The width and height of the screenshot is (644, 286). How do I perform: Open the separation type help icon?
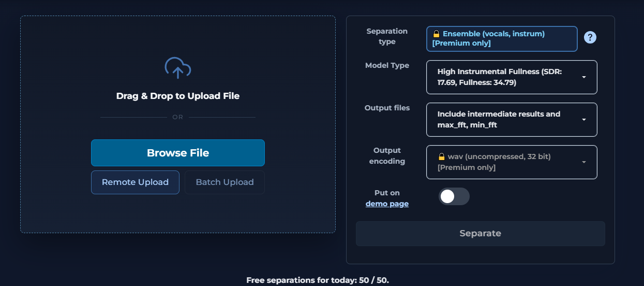[x=590, y=37]
